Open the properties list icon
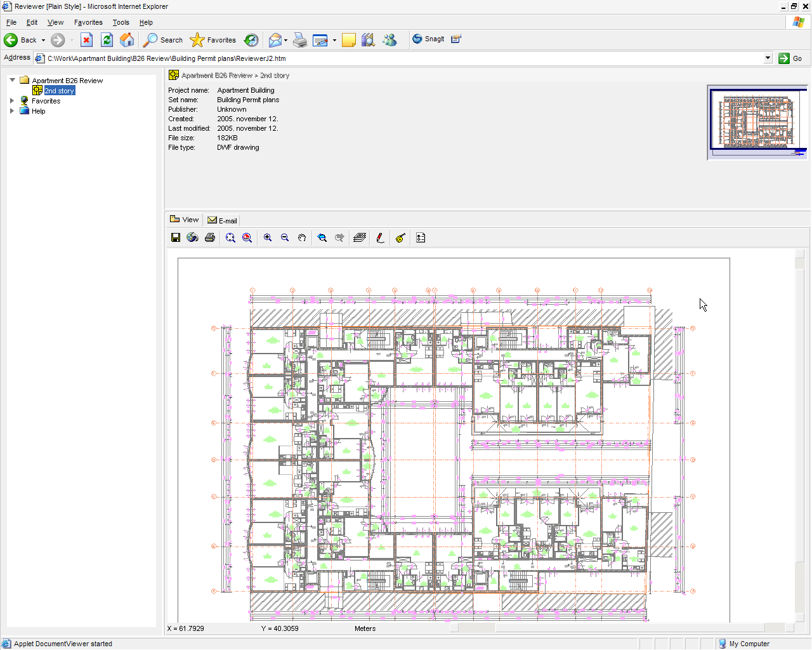Screen dimensions: 812x650 (421, 237)
